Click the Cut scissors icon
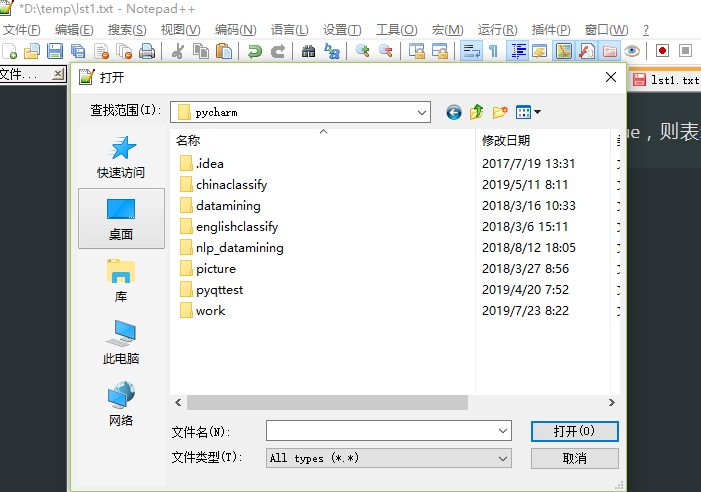 [x=178, y=51]
